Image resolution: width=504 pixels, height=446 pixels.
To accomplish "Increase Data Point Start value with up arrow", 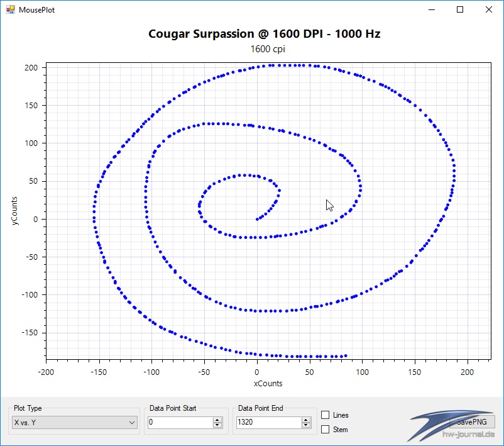I will (x=217, y=420).
